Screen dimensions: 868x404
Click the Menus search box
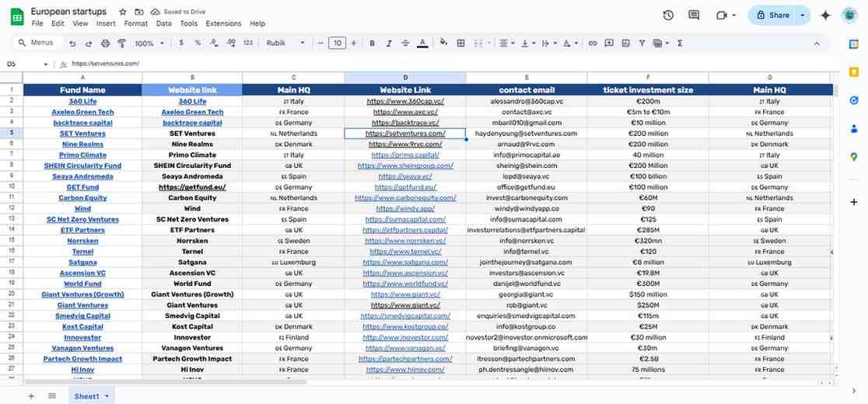point(37,43)
